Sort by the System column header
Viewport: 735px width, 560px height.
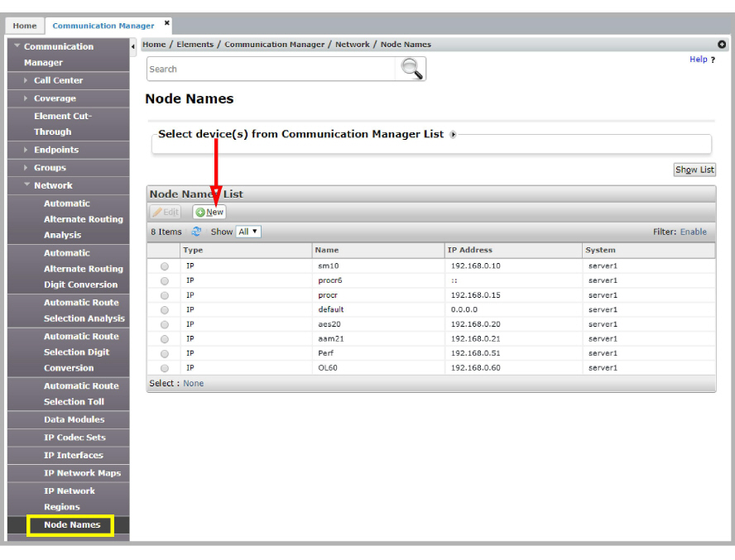[649, 251]
